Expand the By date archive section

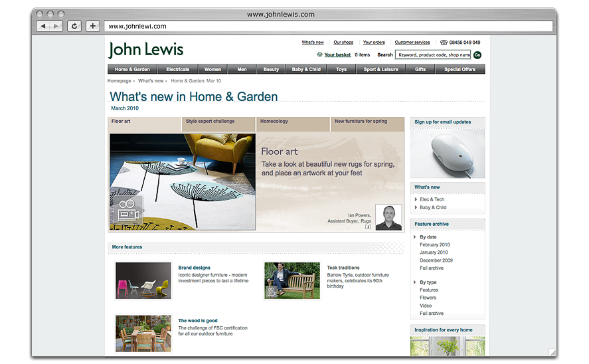[x=416, y=237]
